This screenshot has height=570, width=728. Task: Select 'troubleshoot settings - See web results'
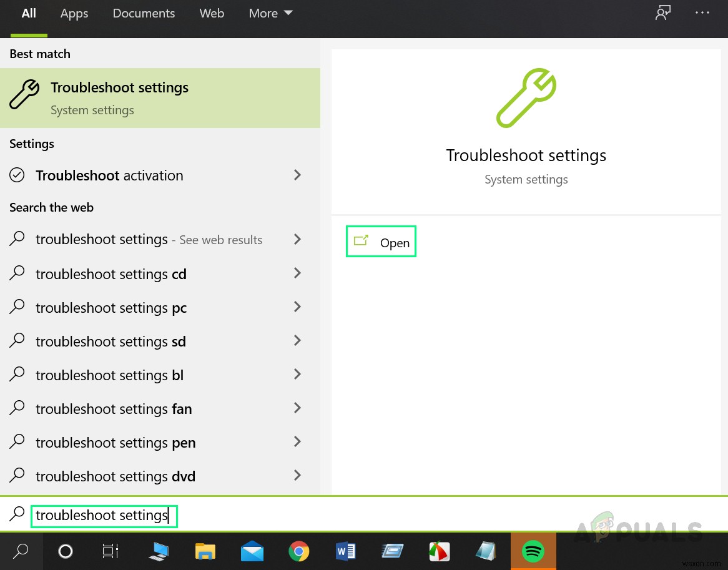[x=160, y=239]
